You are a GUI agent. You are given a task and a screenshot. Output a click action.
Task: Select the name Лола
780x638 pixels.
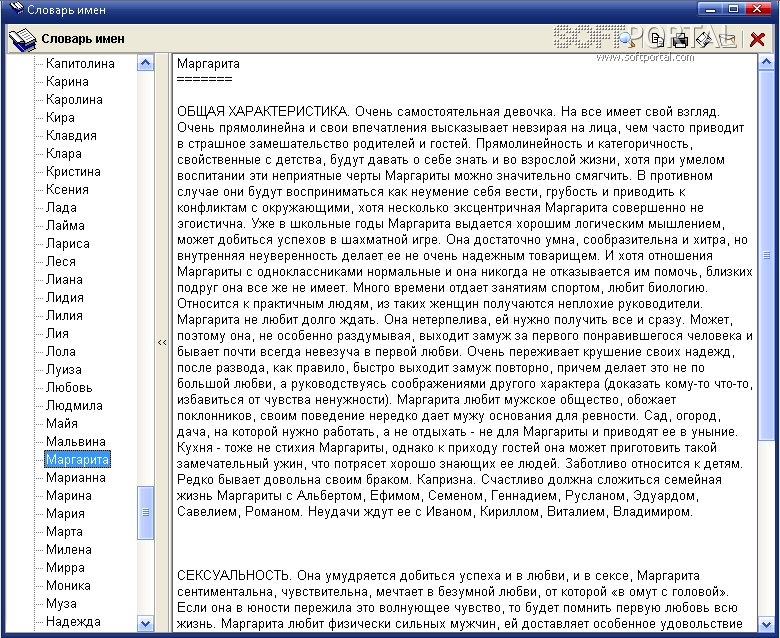[61, 352]
